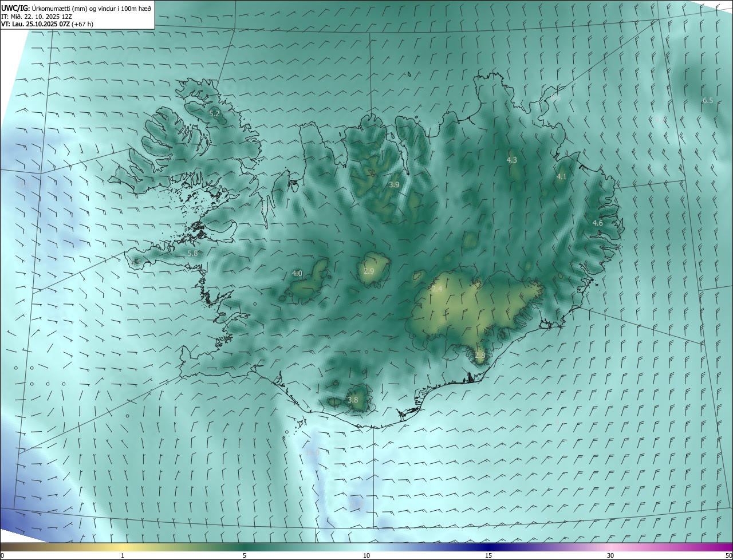Click the 4.0 value label on the western glacier
Viewport: 733px width, 560px height.
pyautogui.click(x=297, y=274)
